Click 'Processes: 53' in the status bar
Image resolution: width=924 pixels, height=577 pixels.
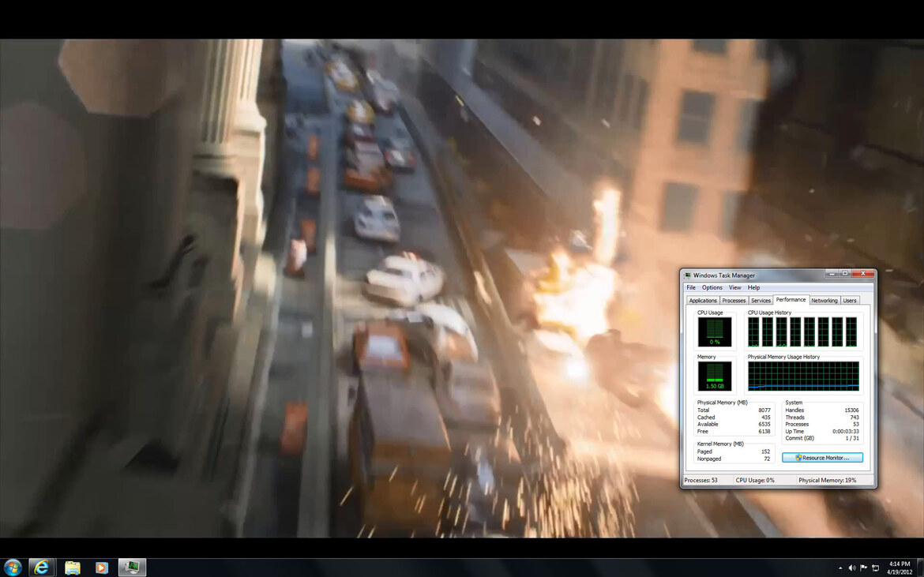[x=701, y=480]
